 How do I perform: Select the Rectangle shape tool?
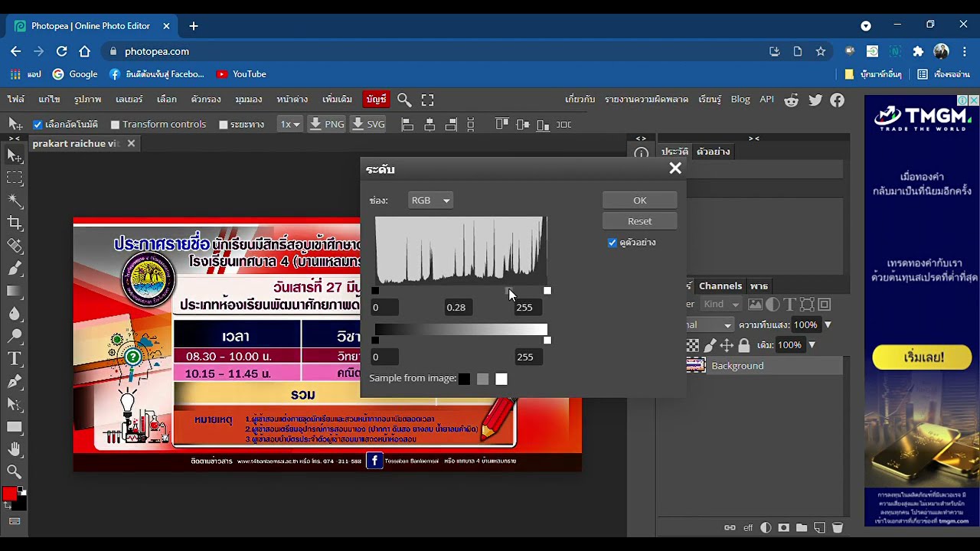[x=15, y=427]
